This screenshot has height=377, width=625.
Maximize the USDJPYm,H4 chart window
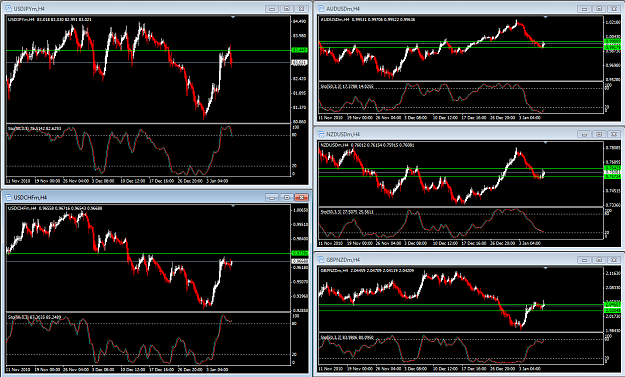point(287,8)
